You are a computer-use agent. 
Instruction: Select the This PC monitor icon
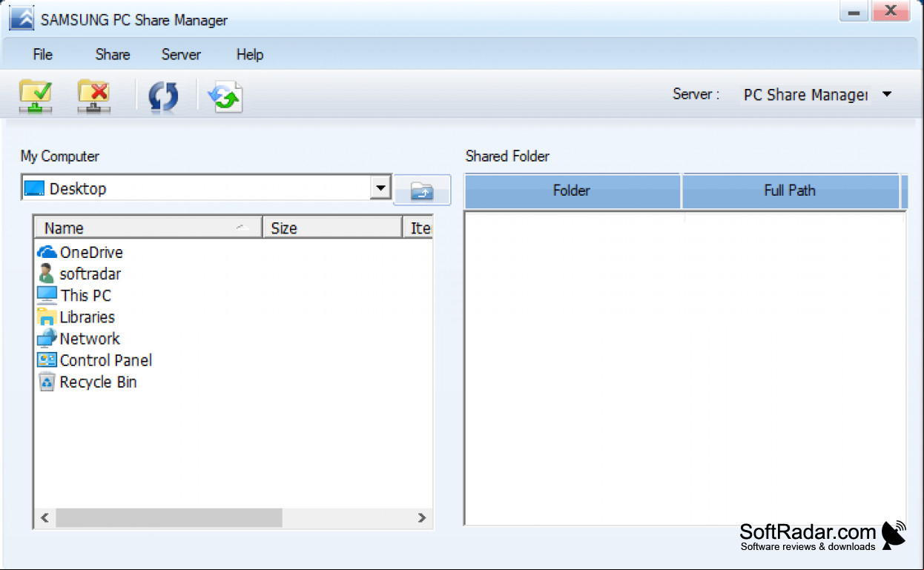coord(47,295)
